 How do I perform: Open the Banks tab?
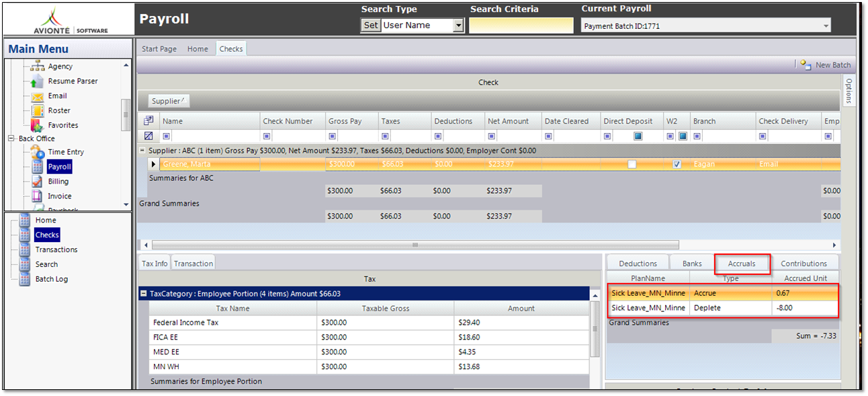pyautogui.click(x=692, y=264)
